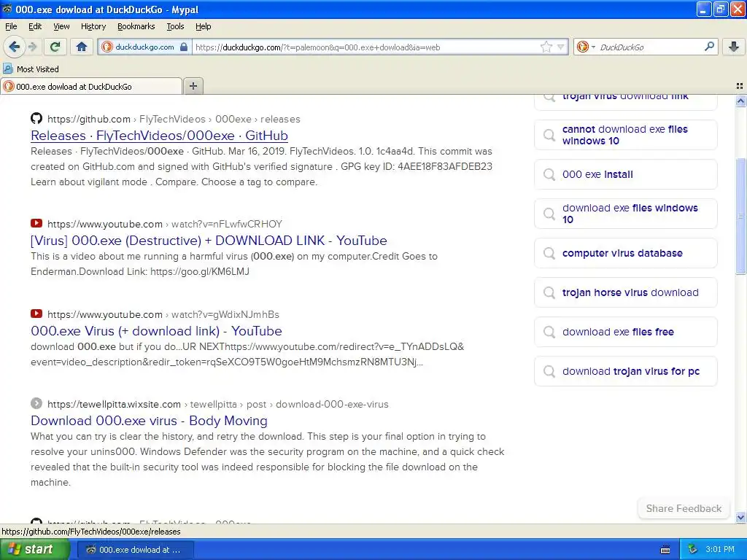Open [Virus] 000.exe (Destructive) YouTube result
The height and width of the screenshot is (560, 747).
tap(209, 241)
